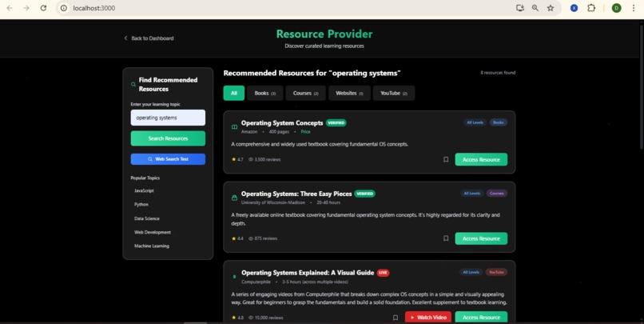Click the LIVE badge on Visual Guide
Image resolution: width=644 pixels, height=324 pixels.
click(x=384, y=273)
